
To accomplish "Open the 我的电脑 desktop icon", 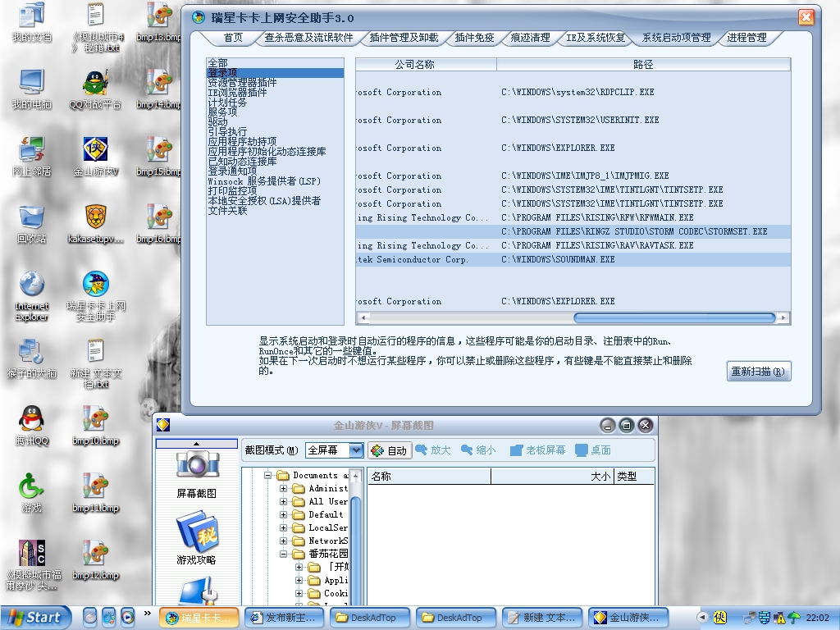I will click(32, 89).
